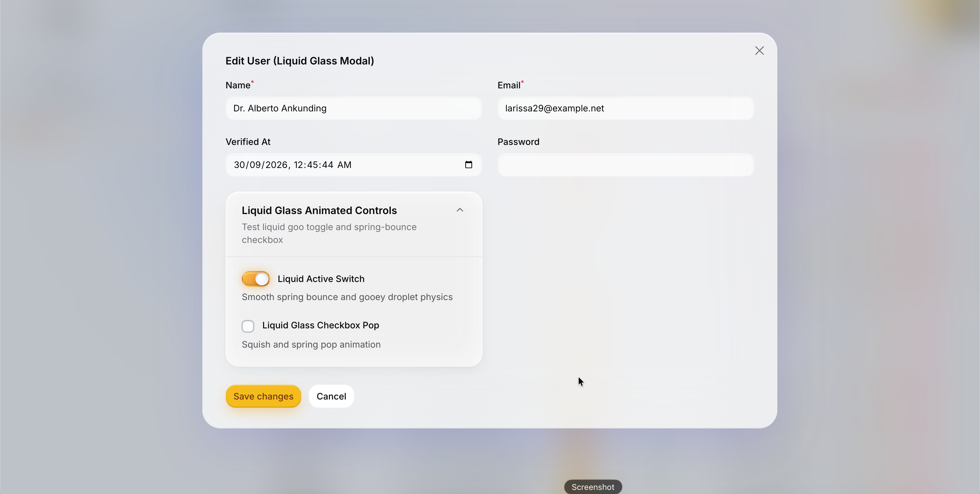
Task: Click the Screenshot pill at bottom
Action: (x=593, y=487)
